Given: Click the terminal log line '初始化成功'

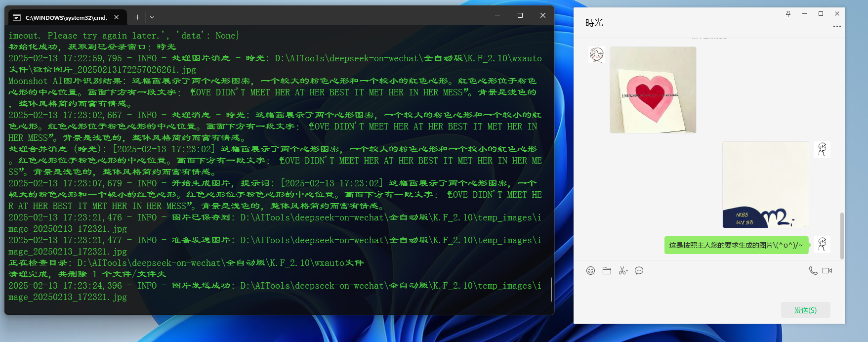Looking at the screenshot, I should (x=92, y=47).
